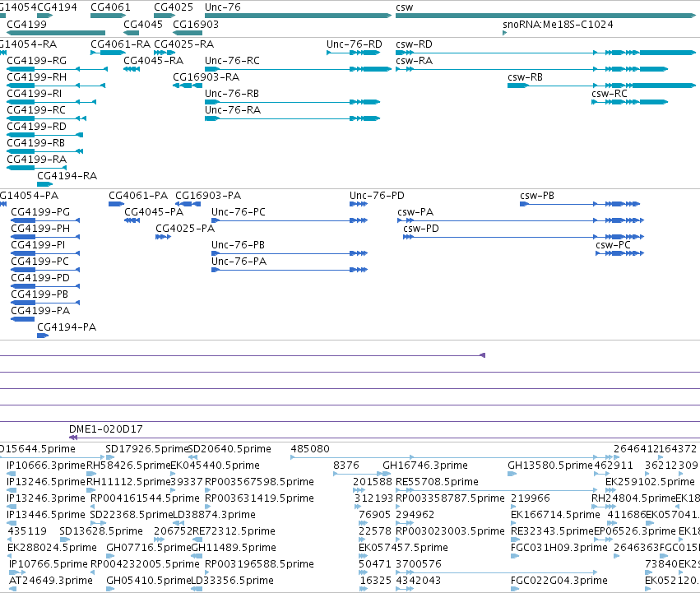Click CG4199-PI protein label
The height and width of the screenshot is (593, 700).
pyautogui.click(x=38, y=245)
